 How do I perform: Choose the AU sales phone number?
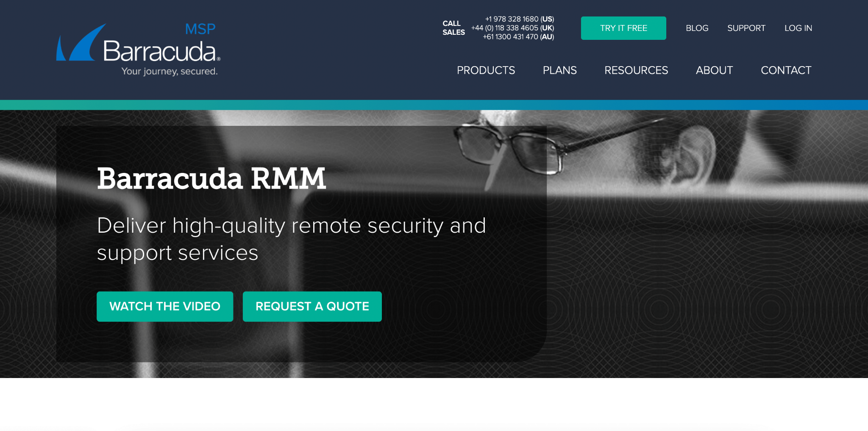pyautogui.click(x=518, y=37)
